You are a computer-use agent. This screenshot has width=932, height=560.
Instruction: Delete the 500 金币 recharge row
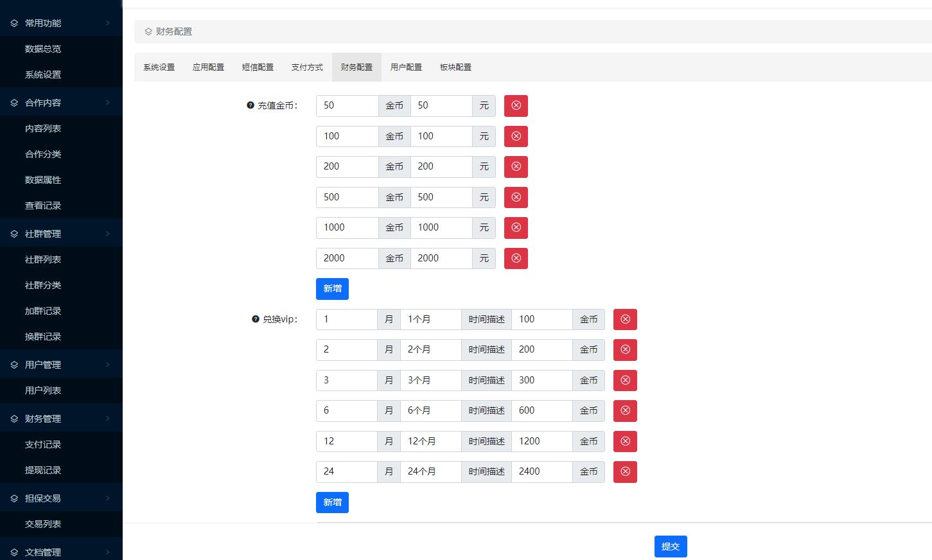(x=516, y=197)
